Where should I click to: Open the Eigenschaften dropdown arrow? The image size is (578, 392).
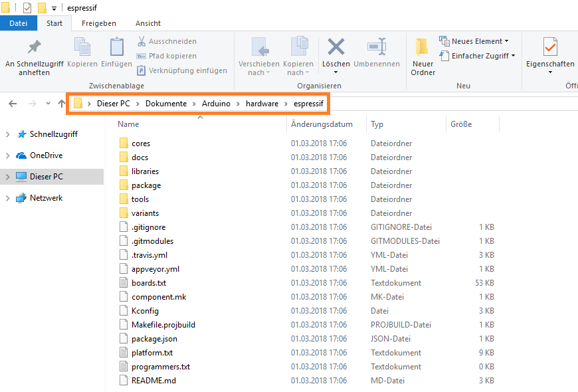pyautogui.click(x=550, y=72)
